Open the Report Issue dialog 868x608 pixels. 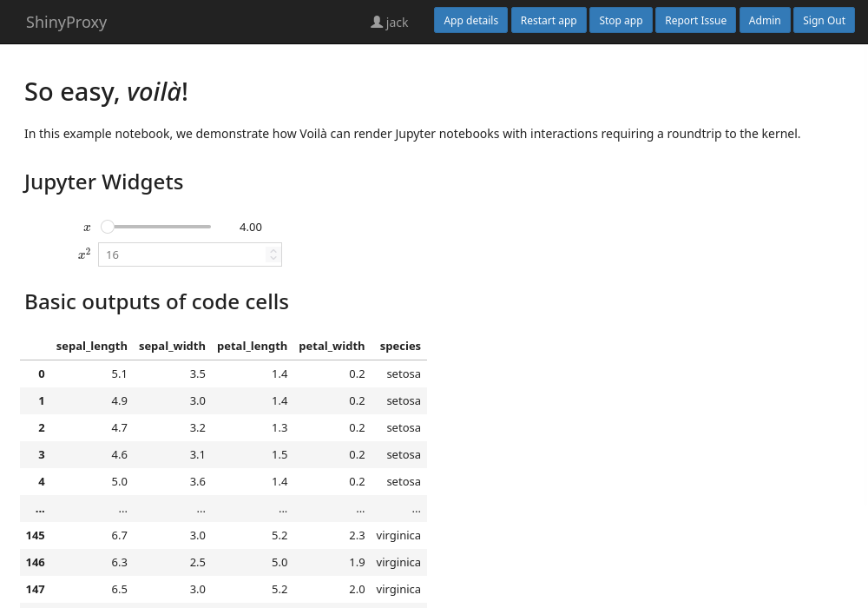(696, 21)
